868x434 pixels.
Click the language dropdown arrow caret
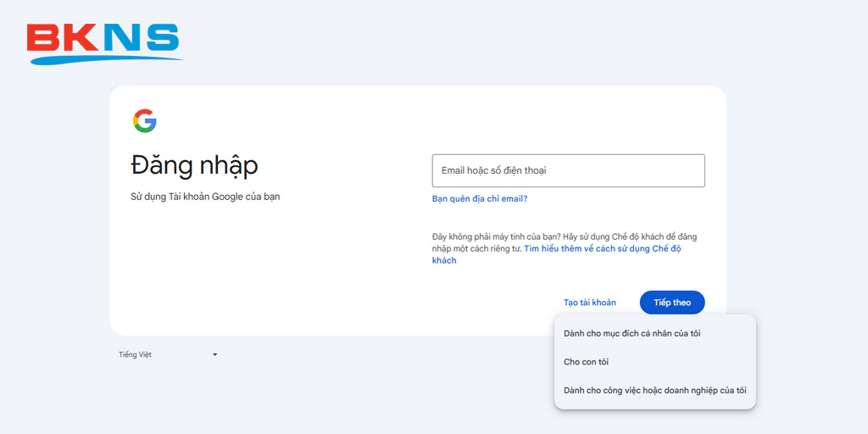tap(214, 354)
